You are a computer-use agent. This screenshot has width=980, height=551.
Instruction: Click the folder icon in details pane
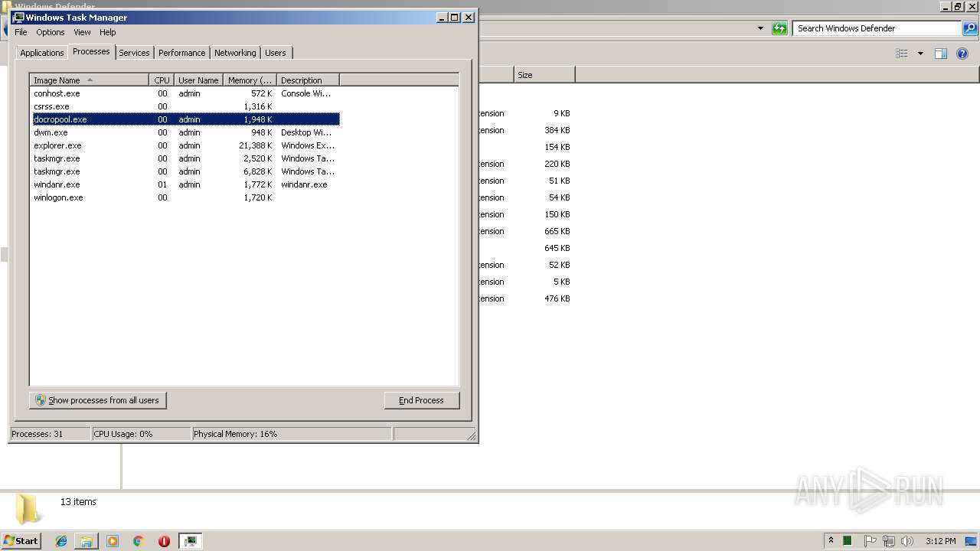point(28,509)
